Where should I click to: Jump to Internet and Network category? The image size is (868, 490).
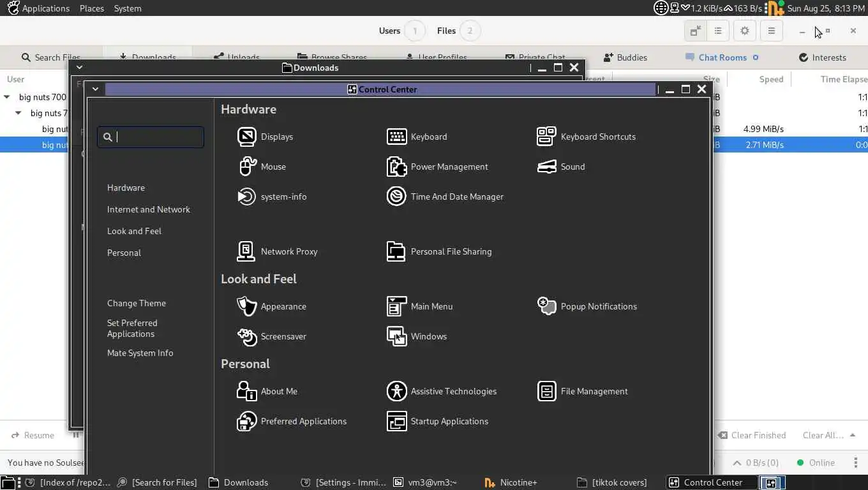pyautogui.click(x=149, y=209)
